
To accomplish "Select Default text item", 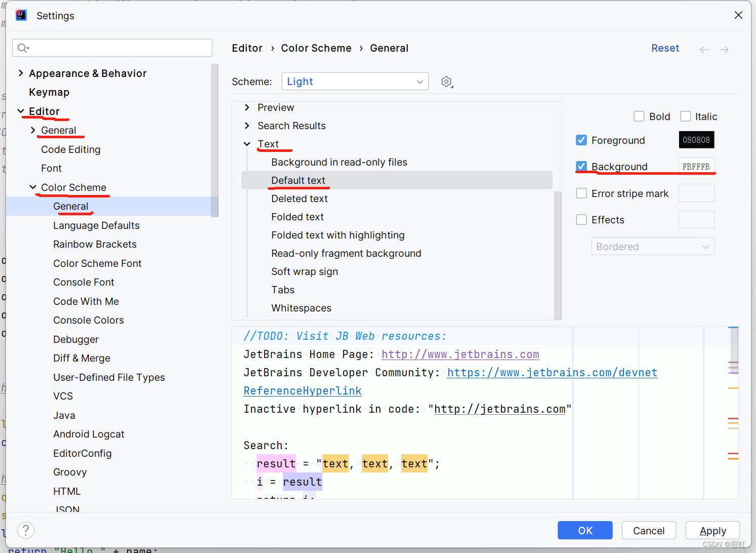I will tap(298, 180).
